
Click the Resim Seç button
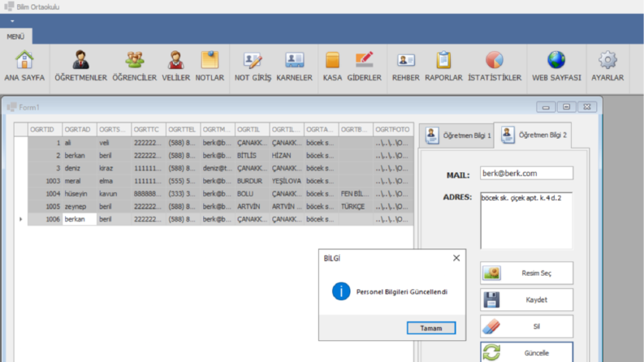coord(526,273)
